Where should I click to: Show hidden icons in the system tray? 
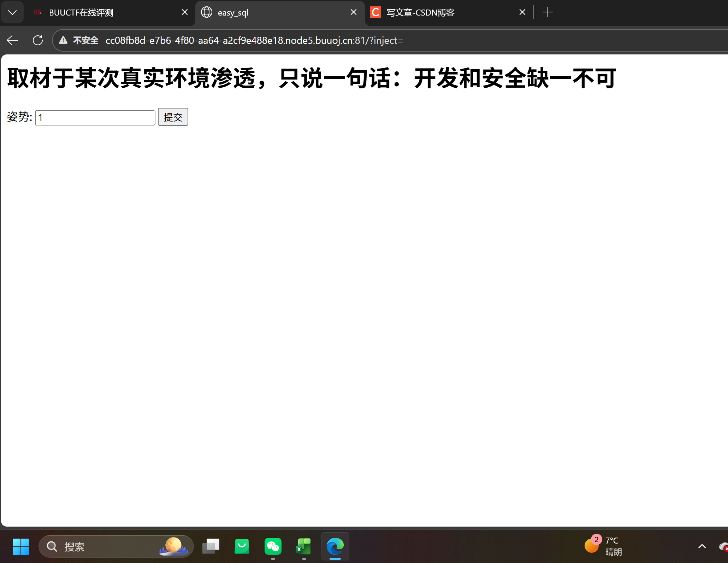click(x=702, y=546)
